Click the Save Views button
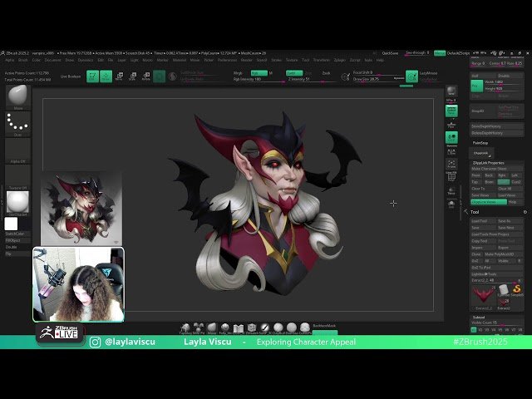The image size is (532, 399). [483, 195]
